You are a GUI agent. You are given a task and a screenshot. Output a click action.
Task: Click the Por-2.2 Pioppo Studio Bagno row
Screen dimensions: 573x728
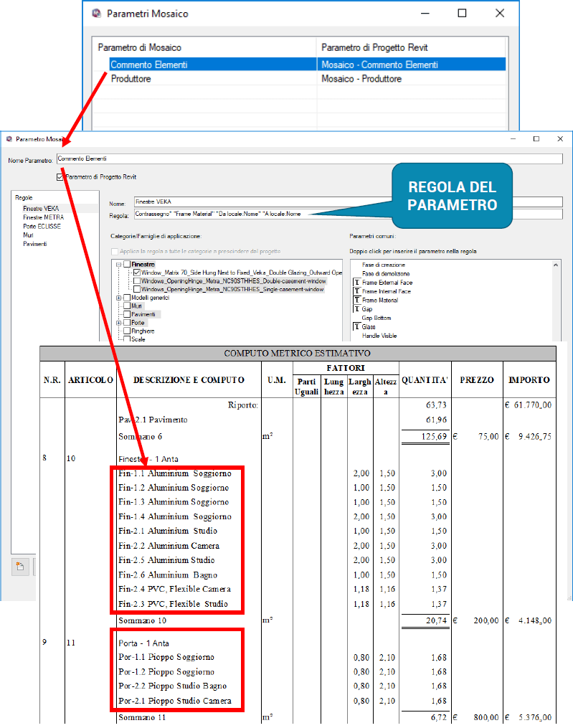pyautogui.click(x=173, y=686)
